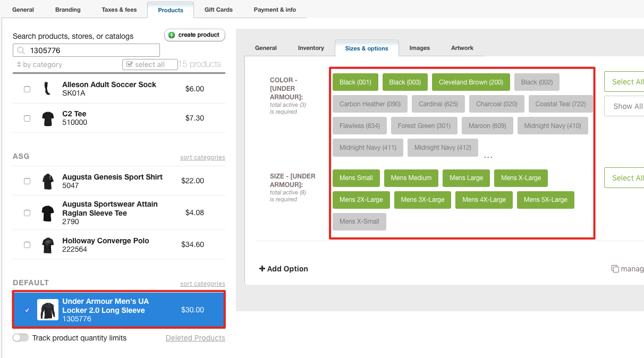Click the create product button
Screen dimensions: 644x358
[194, 35]
